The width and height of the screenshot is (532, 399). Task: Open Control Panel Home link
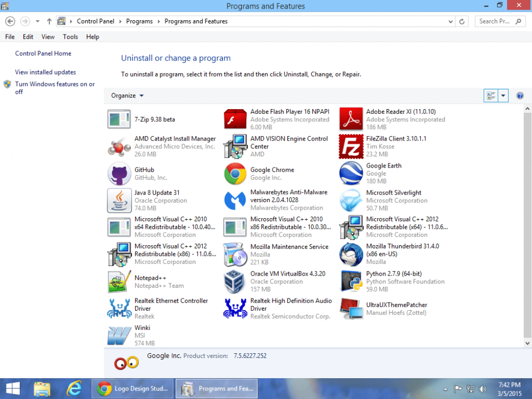pyautogui.click(x=43, y=53)
